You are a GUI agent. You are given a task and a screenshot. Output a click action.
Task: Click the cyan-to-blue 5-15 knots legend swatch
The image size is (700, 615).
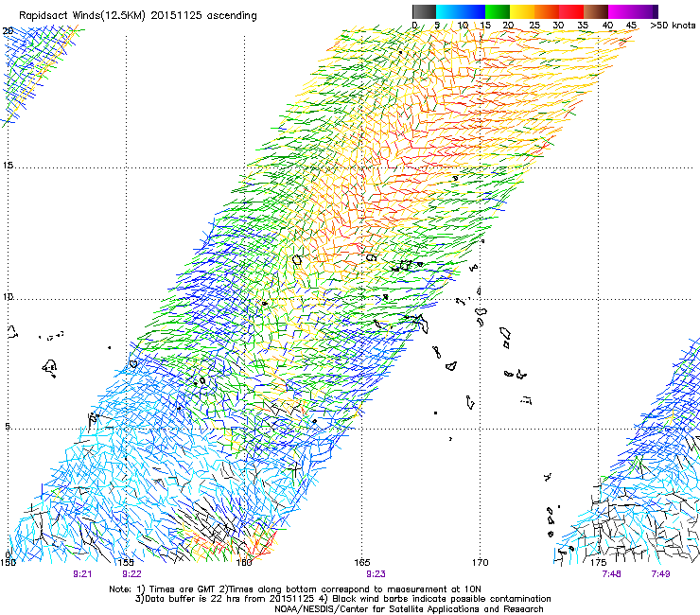click(x=461, y=11)
